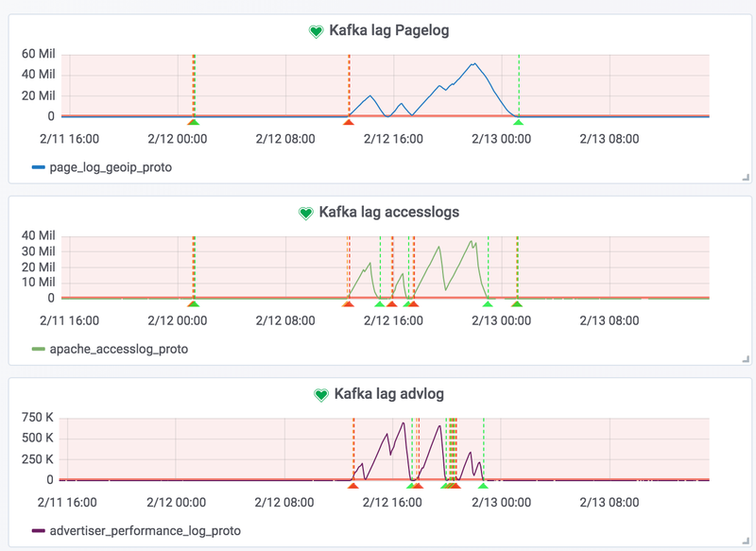
Task: Click leftmost red alert triangle in advlog chart
Action: [352, 485]
